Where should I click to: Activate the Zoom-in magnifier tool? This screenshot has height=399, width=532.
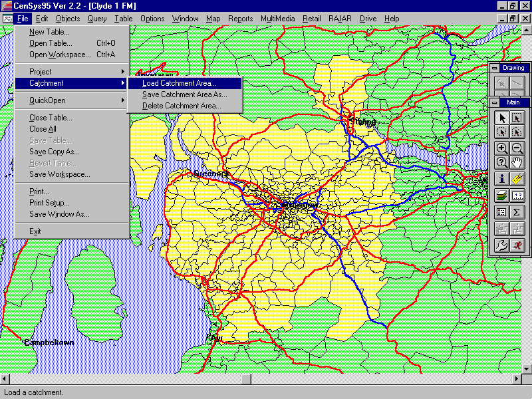click(502, 148)
